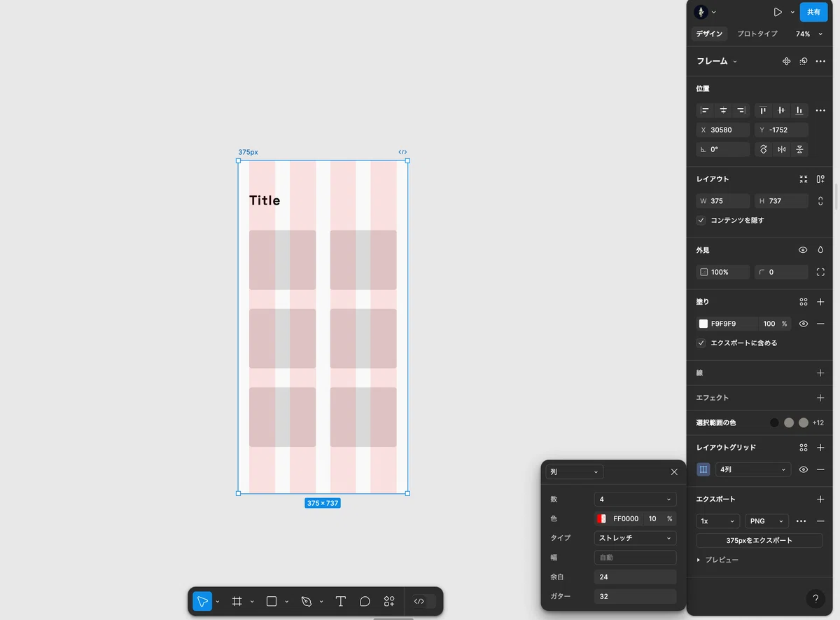The width and height of the screenshot is (840, 620).
Task: Open grid styles icon in レイアウトグリッド
Action: point(804,448)
